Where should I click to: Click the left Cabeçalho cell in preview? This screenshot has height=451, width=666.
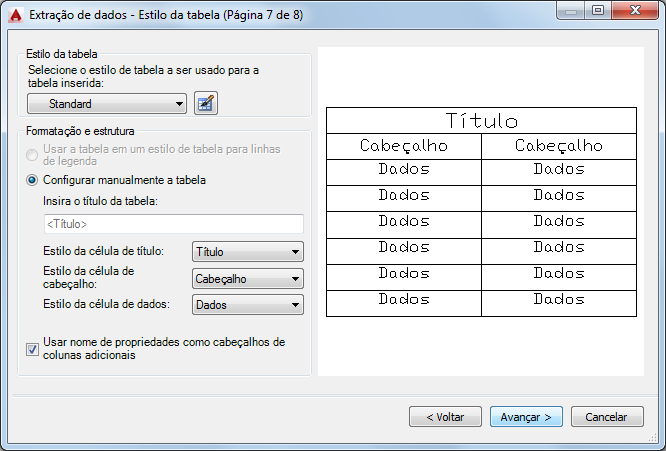point(404,147)
